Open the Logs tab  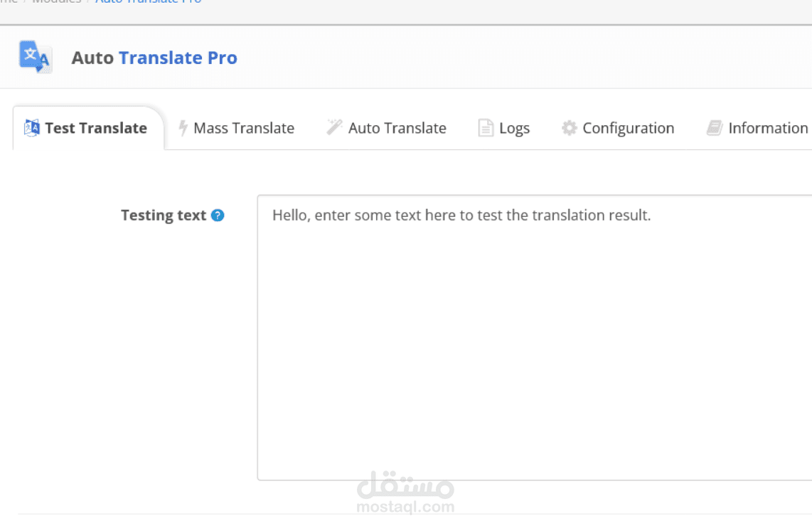(504, 128)
